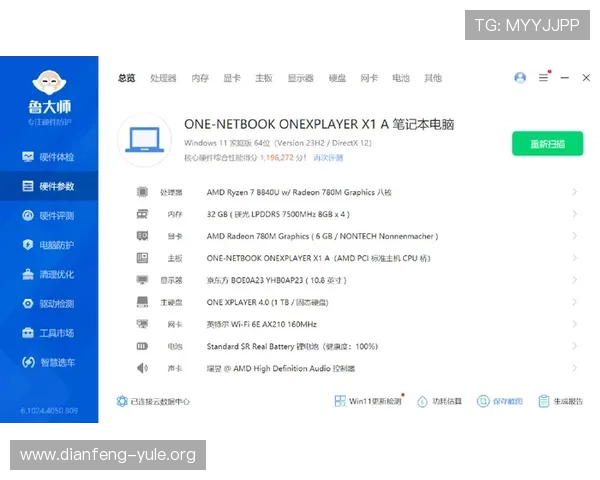600x480 pixels.
Task: Open 硬件评测 benchmark section
Action: pyautogui.click(x=49, y=216)
